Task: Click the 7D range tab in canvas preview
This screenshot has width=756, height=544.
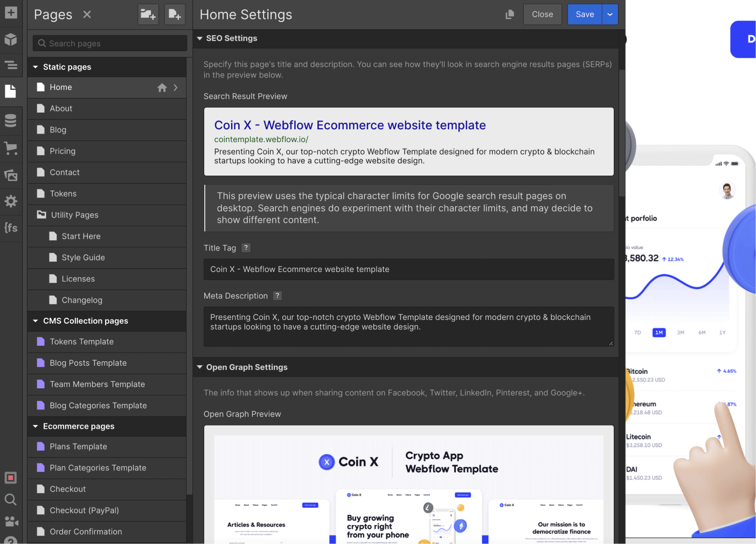Action: (637, 333)
